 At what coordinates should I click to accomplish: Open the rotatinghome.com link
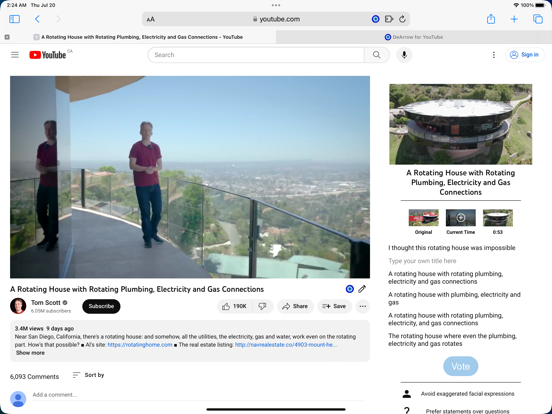(x=140, y=345)
